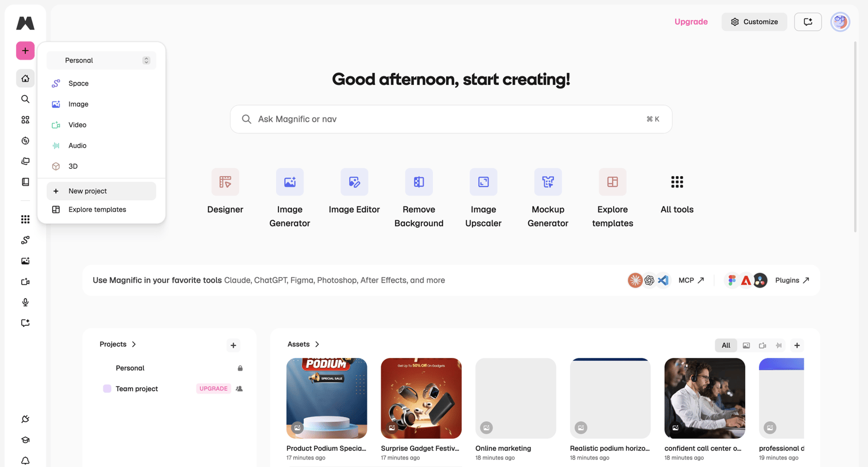This screenshot has width=868, height=467.
Task: Open the Mockup Generator tool
Action: point(548,199)
